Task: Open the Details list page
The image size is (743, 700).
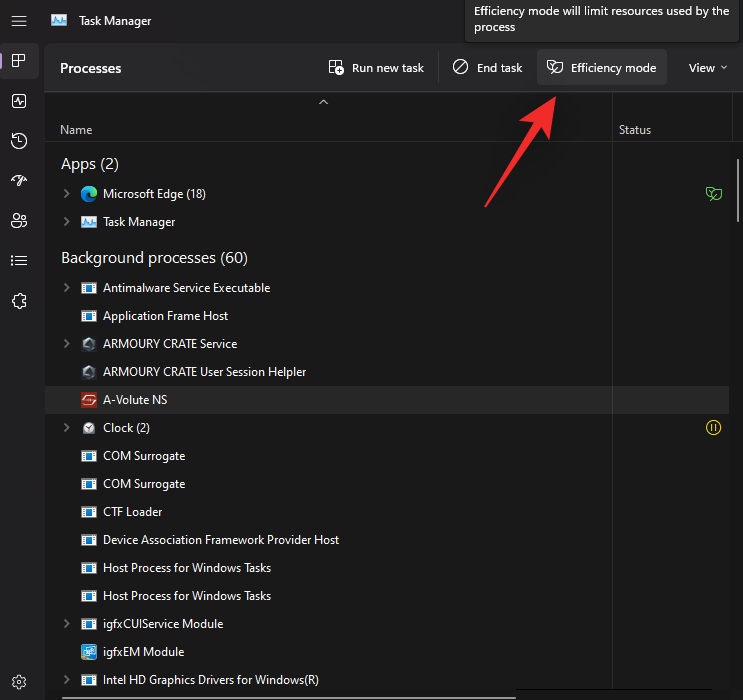Action: (19, 261)
